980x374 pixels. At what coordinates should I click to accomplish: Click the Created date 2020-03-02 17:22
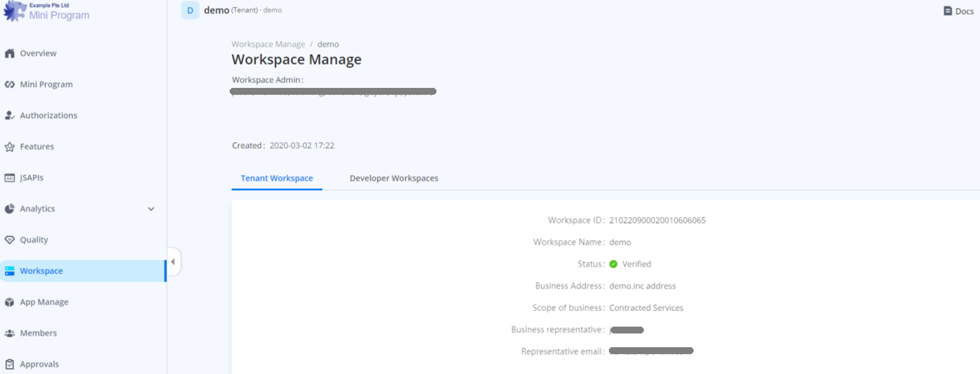click(x=302, y=145)
